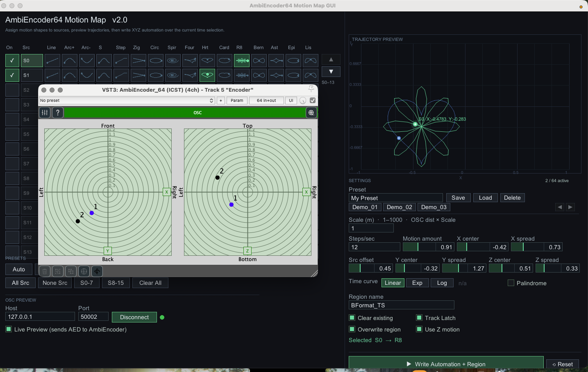Load Demo_01 preset

pyautogui.click(x=365, y=207)
